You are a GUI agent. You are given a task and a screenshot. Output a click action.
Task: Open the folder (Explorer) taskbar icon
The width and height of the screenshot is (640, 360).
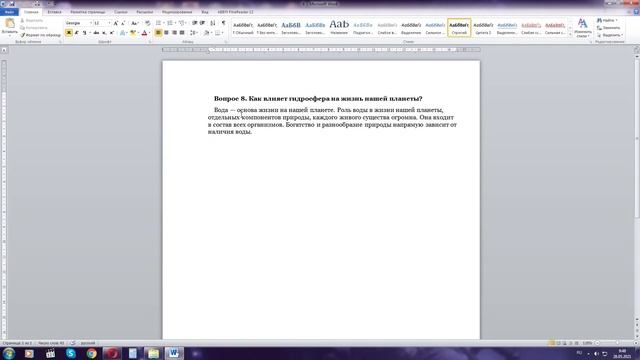coord(153,353)
